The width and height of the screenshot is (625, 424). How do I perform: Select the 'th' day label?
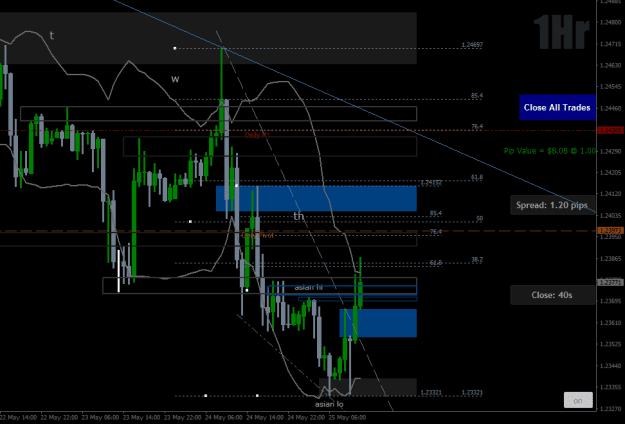pos(299,216)
